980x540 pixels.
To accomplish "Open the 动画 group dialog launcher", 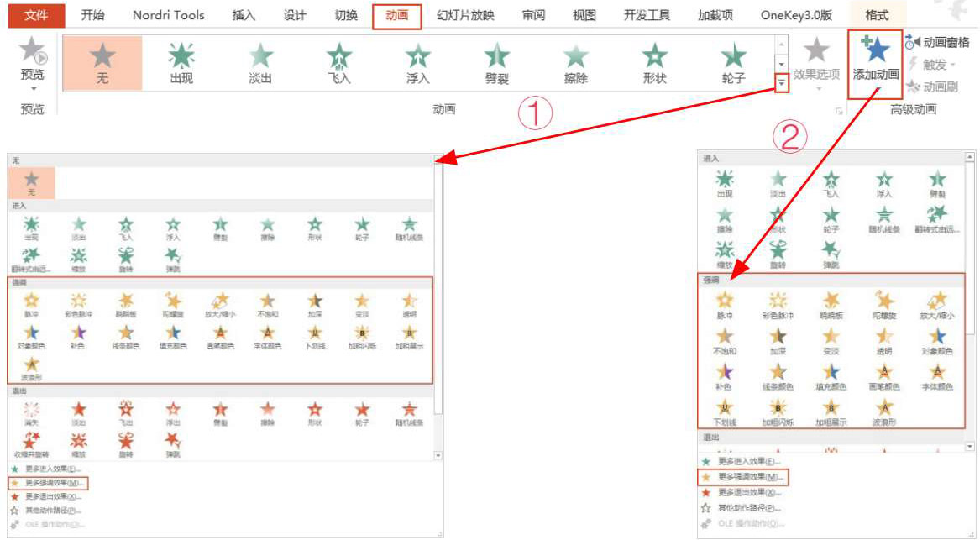I will (839, 111).
